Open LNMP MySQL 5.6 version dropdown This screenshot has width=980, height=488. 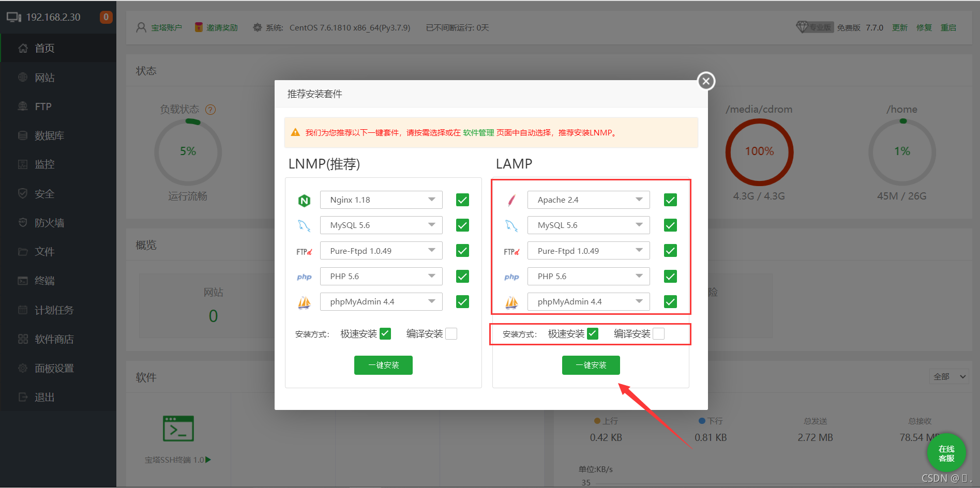381,225
